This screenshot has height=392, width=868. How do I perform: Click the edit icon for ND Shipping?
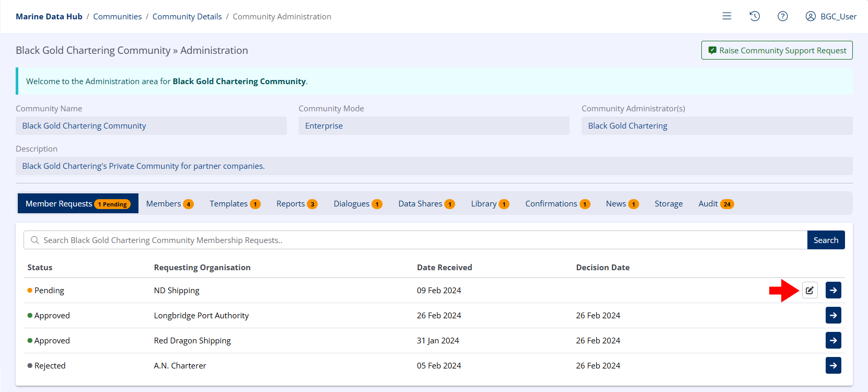pyautogui.click(x=809, y=290)
